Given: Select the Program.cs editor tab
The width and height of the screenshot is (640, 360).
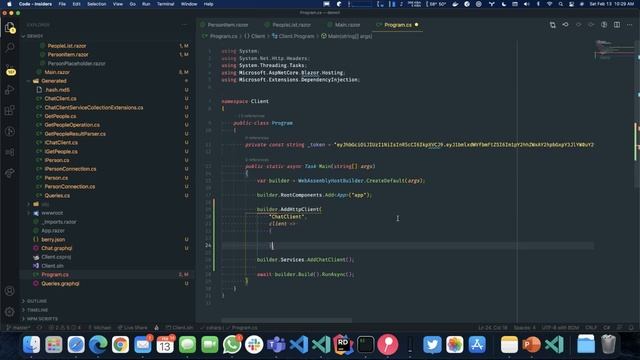Looking at the screenshot, I should [398, 25].
